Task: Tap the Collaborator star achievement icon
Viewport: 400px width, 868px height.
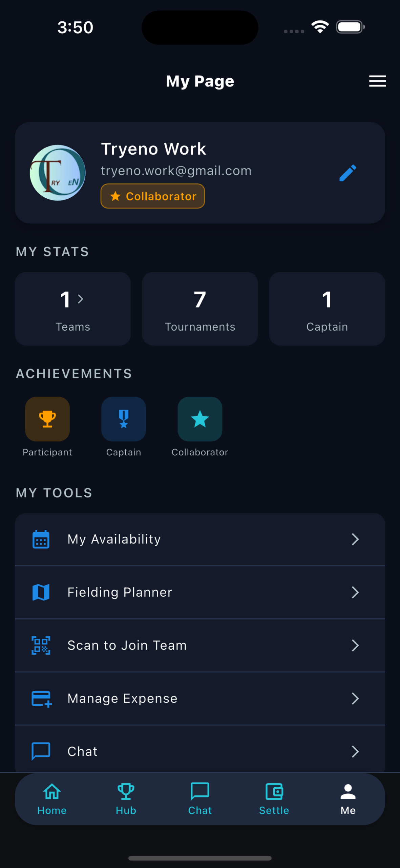Action: tap(200, 419)
